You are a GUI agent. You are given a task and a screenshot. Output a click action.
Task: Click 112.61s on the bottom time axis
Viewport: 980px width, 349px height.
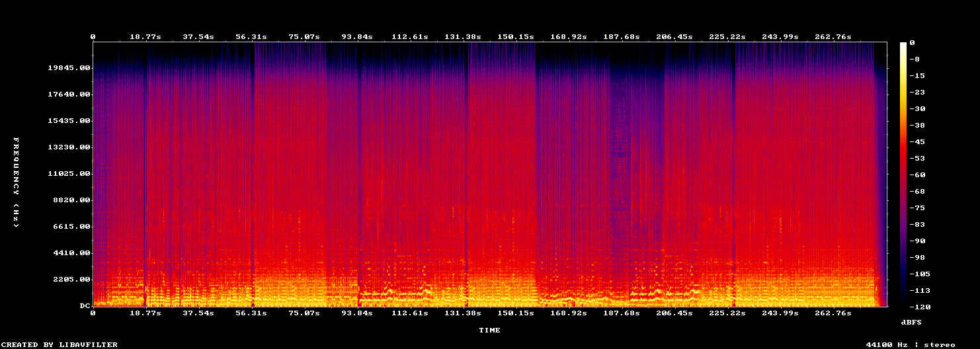click(x=410, y=313)
